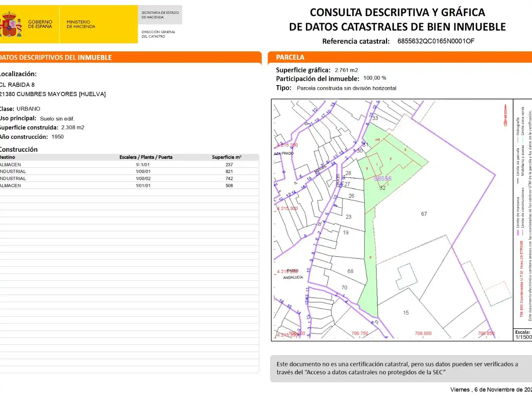532x399 pixels.
Task: Click parcel number 67 on the map
Action: 424,214
